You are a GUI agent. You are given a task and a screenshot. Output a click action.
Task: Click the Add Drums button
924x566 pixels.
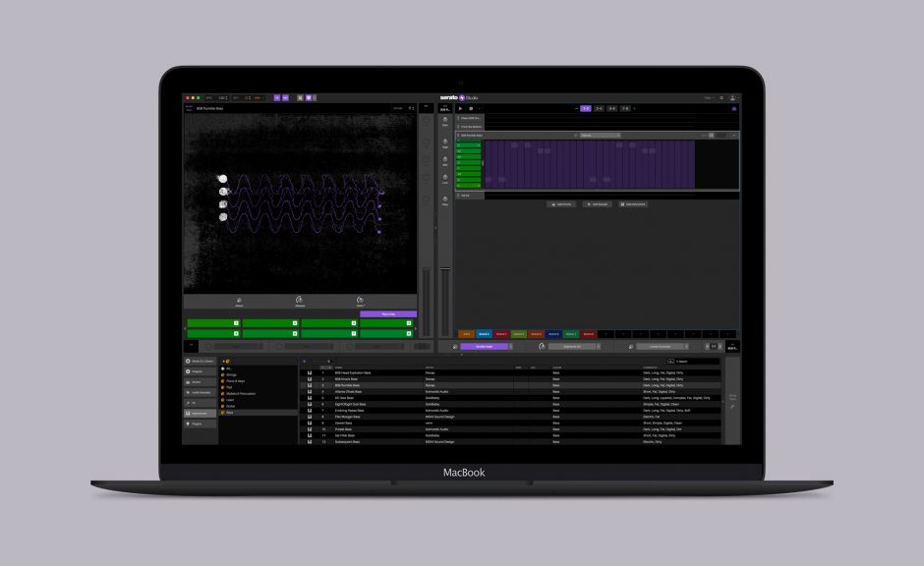[561, 203]
